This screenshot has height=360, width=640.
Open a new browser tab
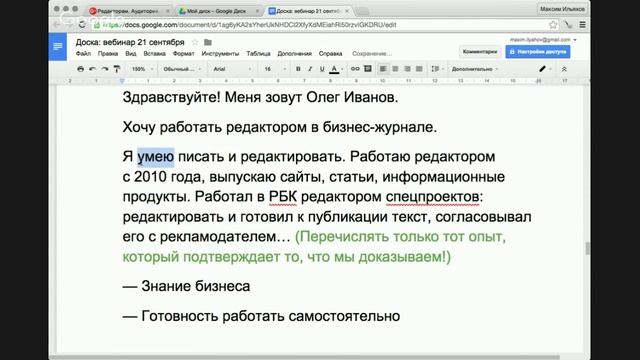[x=362, y=11]
